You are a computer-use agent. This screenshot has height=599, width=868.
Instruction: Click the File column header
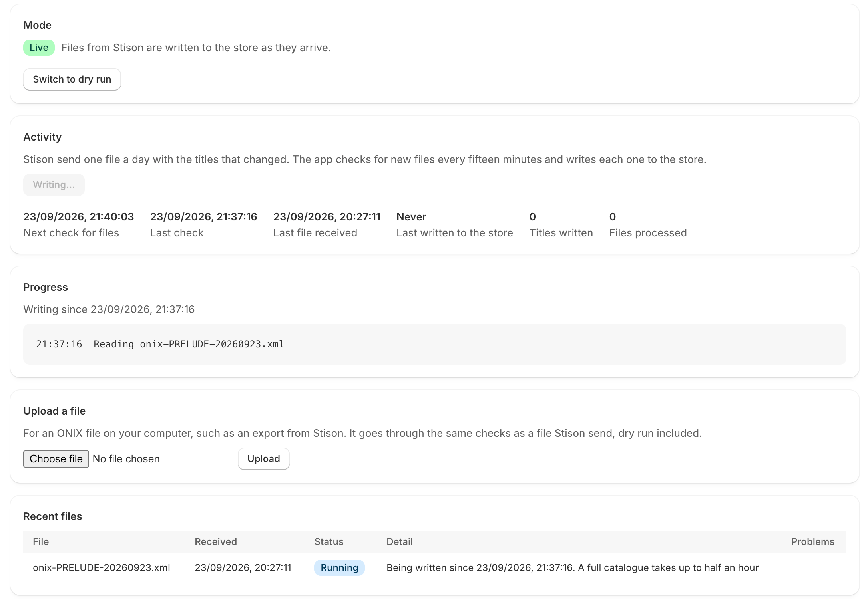(x=41, y=542)
